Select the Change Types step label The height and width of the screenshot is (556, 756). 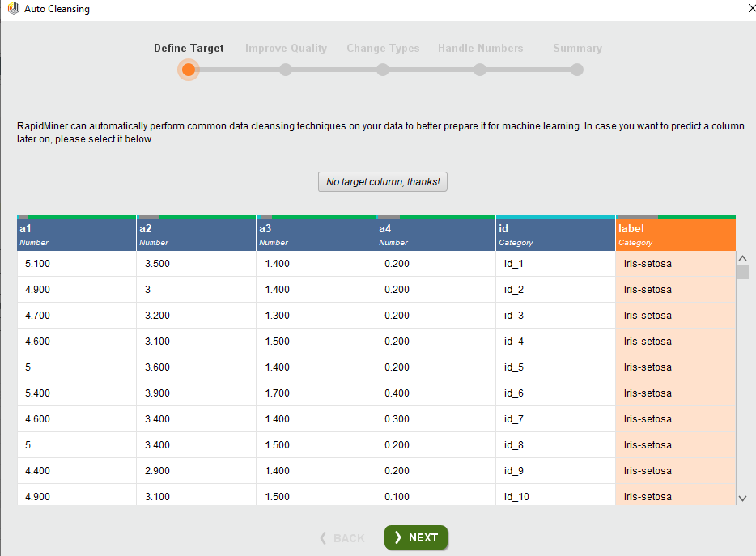[x=383, y=49]
